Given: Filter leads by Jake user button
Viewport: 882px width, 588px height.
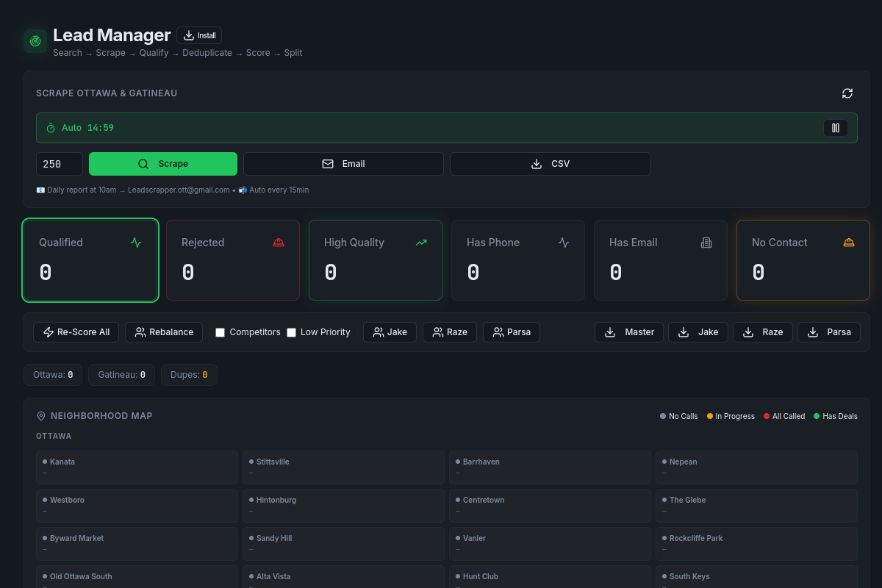Looking at the screenshot, I should (x=390, y=332).
